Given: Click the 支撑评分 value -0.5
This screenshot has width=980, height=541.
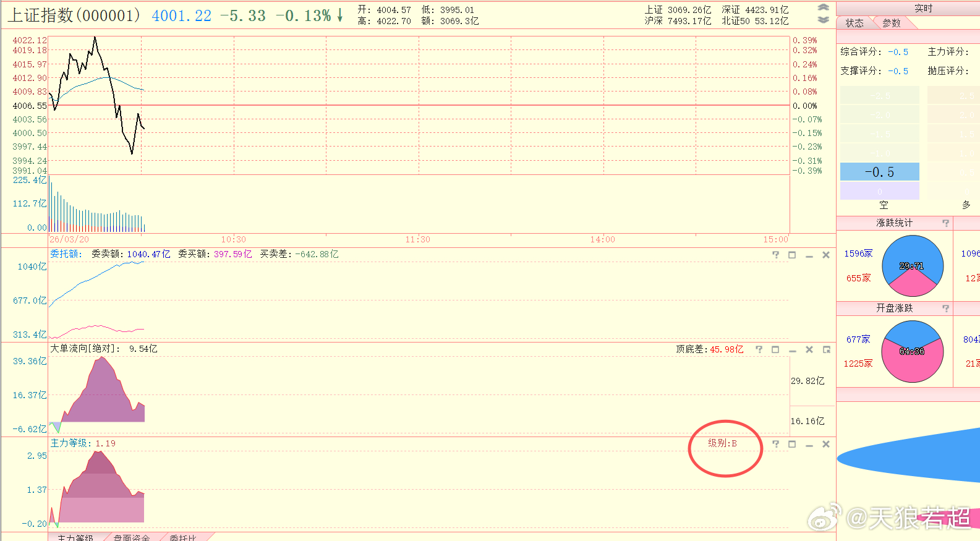Looking at the screenshot, I should pyautogui.click(x=898, y=71).
